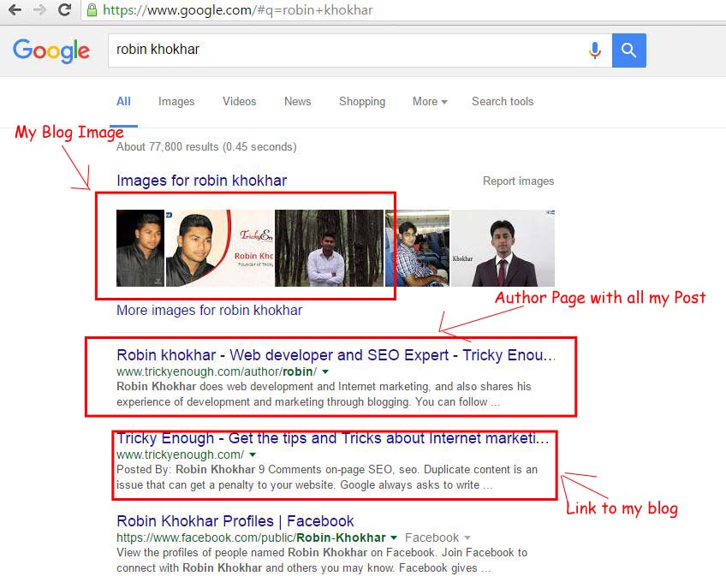Open Search tools options
726x588 pixels.
[x=503, y=101]
